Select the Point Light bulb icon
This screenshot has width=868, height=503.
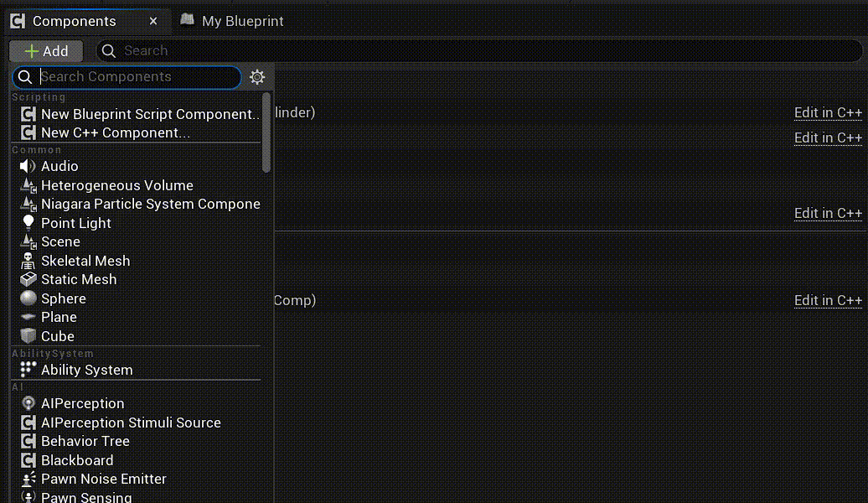pyautogui.click(x=28, y=223)
